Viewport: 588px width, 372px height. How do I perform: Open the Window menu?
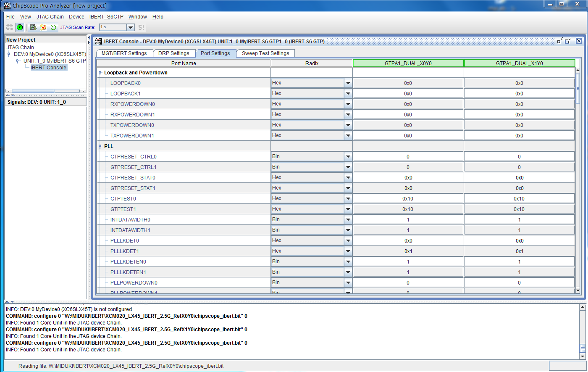pyautogui.click(x=138, y=17)
